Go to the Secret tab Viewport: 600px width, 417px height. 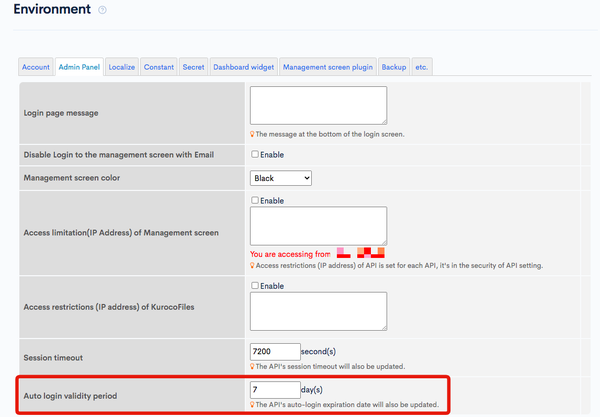point(193,67)
